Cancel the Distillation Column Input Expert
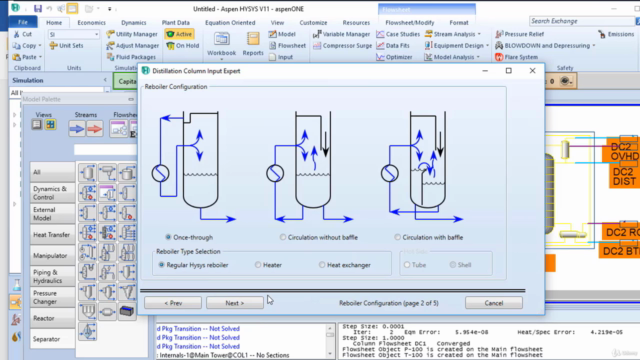The height and width of the screenshot is (360, 640). coord(493,303)
